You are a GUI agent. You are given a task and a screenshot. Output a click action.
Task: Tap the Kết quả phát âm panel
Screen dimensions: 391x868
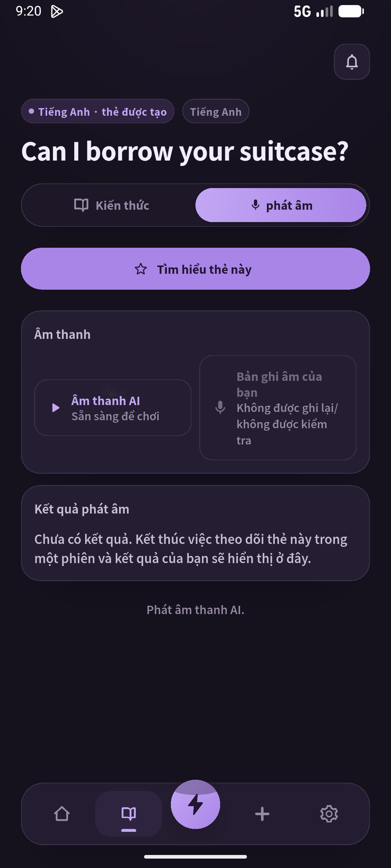pos(195,533)
